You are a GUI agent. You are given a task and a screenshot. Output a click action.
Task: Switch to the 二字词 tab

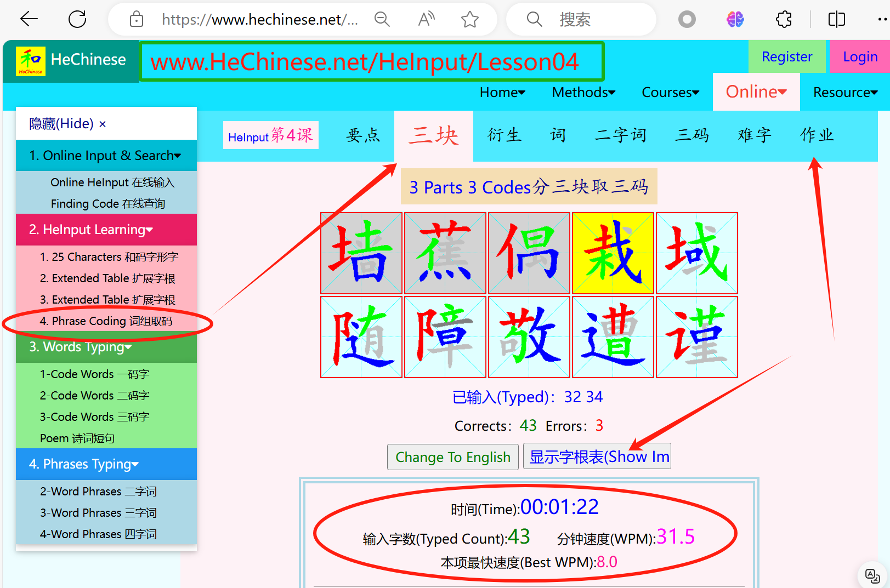click(621, 135)
